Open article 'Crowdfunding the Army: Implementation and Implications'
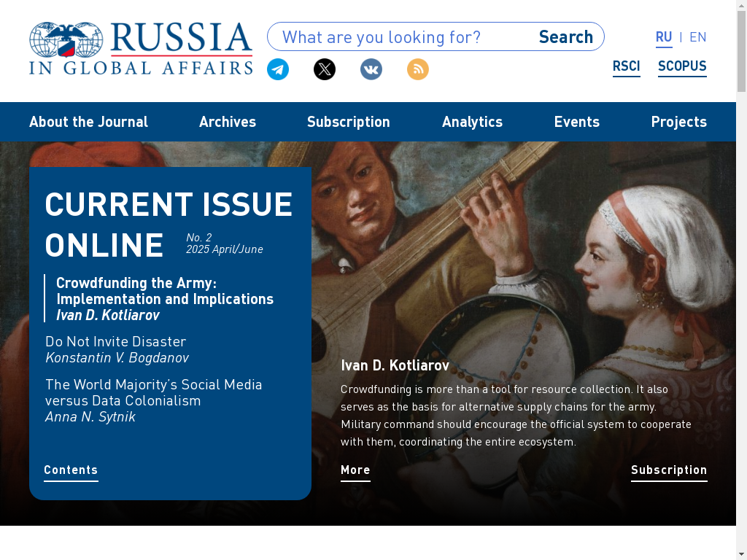The height and width of the screenshot is (560, 747). pyautogui.click(x=165, y=291)
